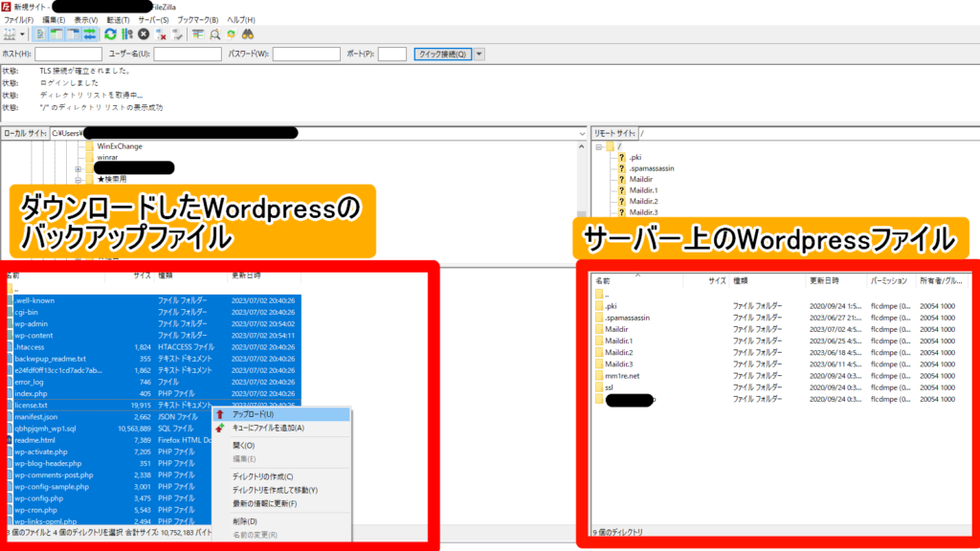Image resolution: width=980 pixels, height=551 pixels.
Task: Disconnect from the server via toolbar
Action: coord(161,34)
